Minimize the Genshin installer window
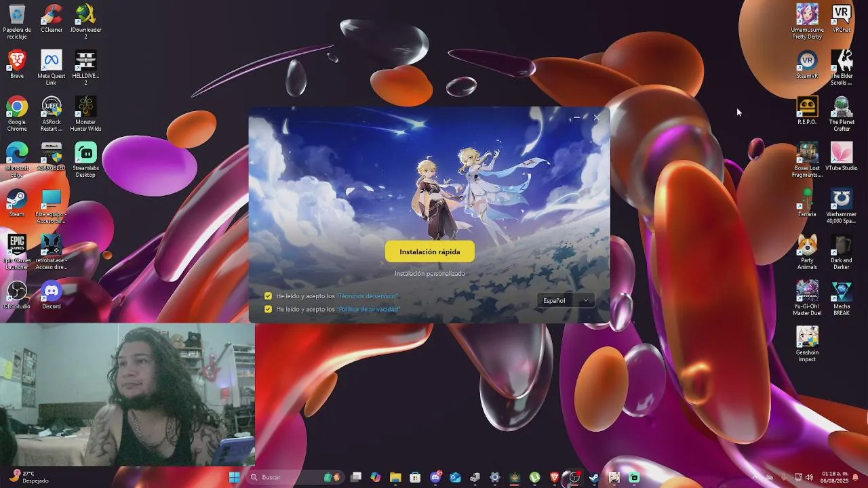 click(x=577, y=117)
